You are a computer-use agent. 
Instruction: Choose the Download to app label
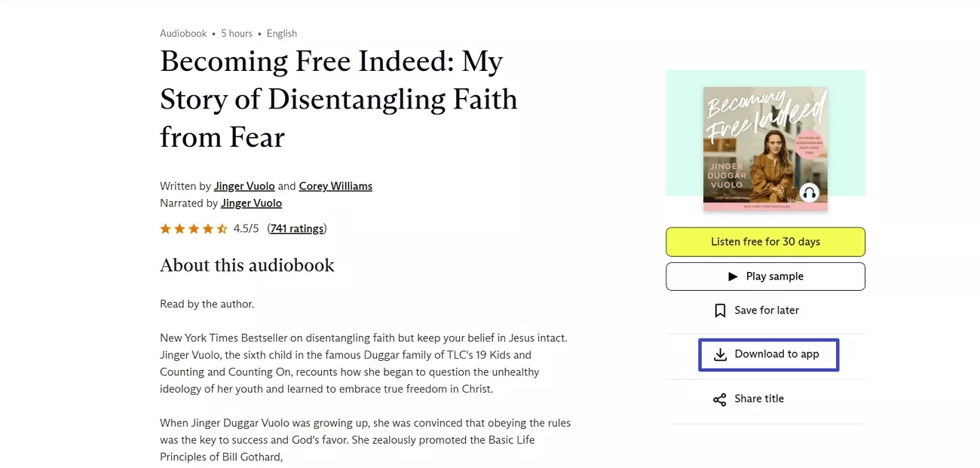click(776, 354)
